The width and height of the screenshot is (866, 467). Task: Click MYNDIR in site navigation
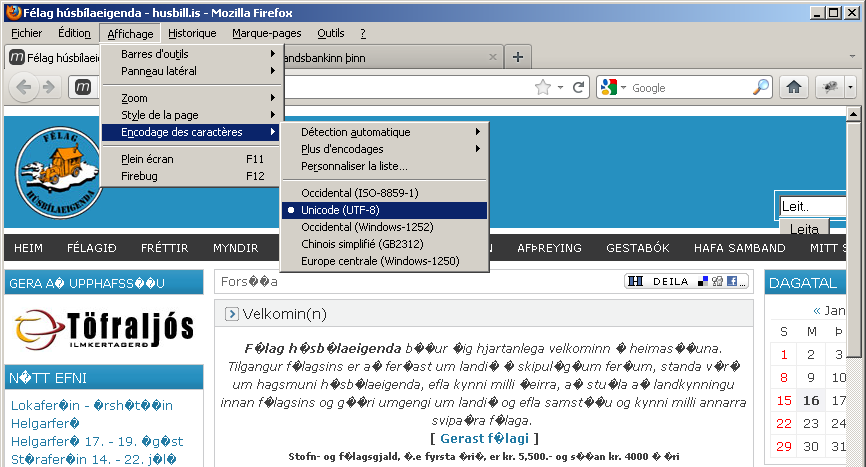click(236, 248)
